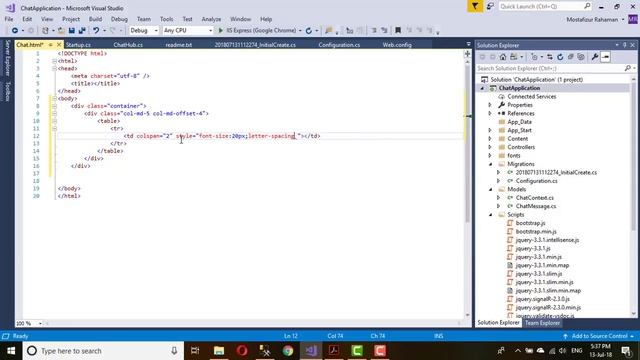Click the Home icon in Solution Explorer
The height and width of the screenshot is (360, 640).
point(503,57)
